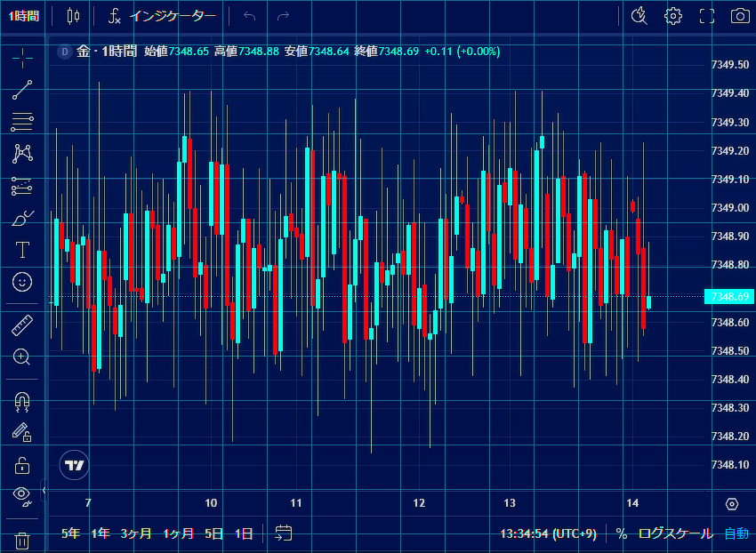The width and height of the screenshot is (756, 553).
Task: Toggle lock all drawings
Action: (22, 465)
